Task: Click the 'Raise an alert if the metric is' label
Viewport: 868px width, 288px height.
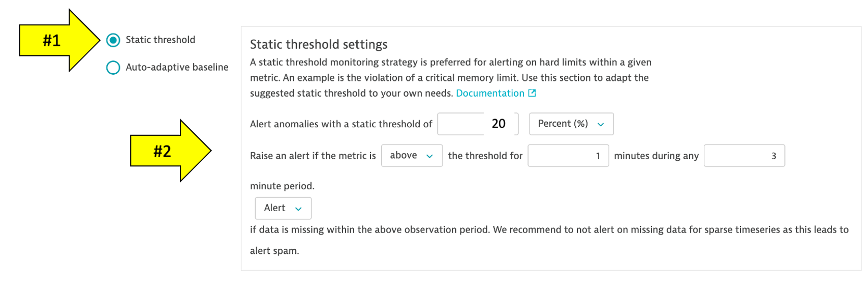Action: [x=313, y=156]
